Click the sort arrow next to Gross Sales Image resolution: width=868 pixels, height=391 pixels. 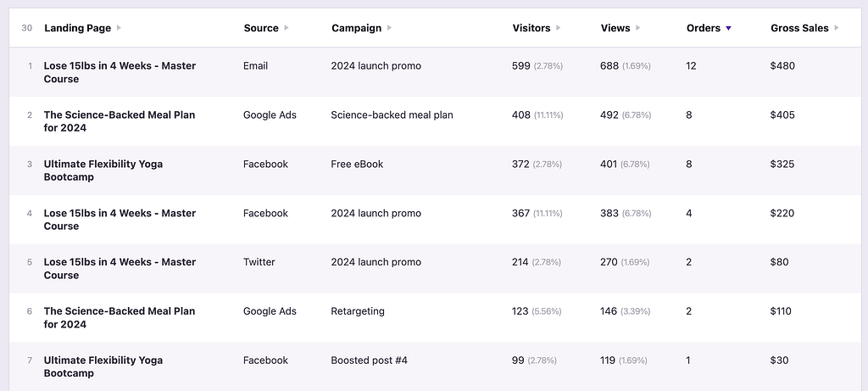[x=837, y=28]
